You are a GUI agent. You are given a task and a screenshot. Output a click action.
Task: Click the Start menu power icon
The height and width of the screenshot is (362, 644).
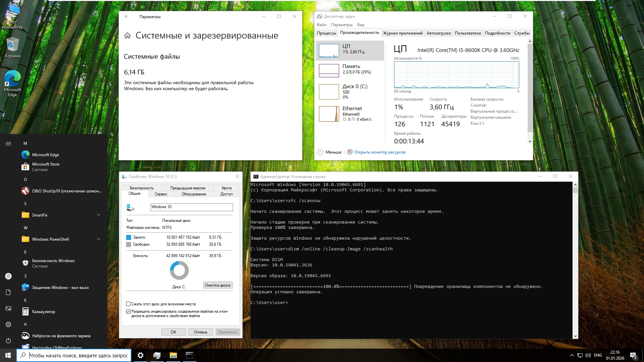pyautogui.click(x=8, y=341)
